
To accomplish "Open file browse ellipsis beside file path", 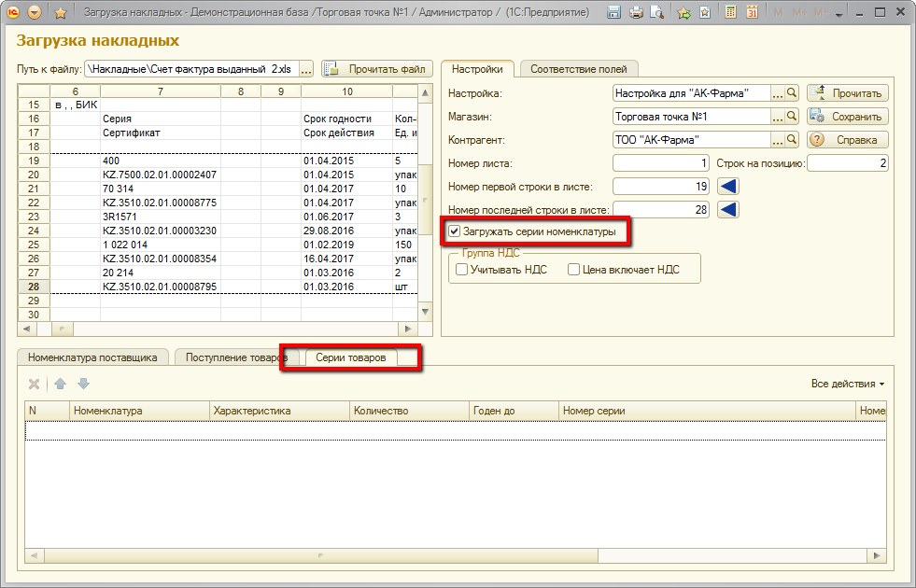I will click(306, 69).
